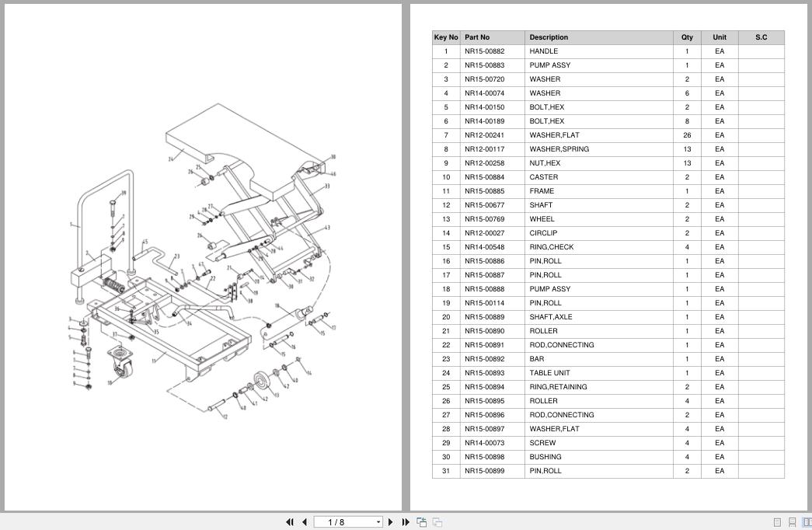812x530 pixels.
Task: Select part number NR15-00895
Action: [x=484, y=401]
